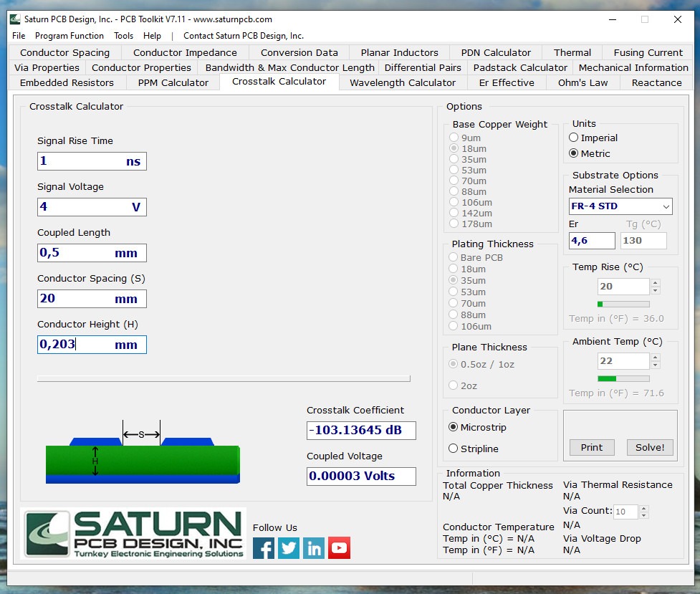Image resolution: width=700 pixels, height=594 pixels.
Task: Decrease Temp Rise with the down arrow
Action: (656, 290)
